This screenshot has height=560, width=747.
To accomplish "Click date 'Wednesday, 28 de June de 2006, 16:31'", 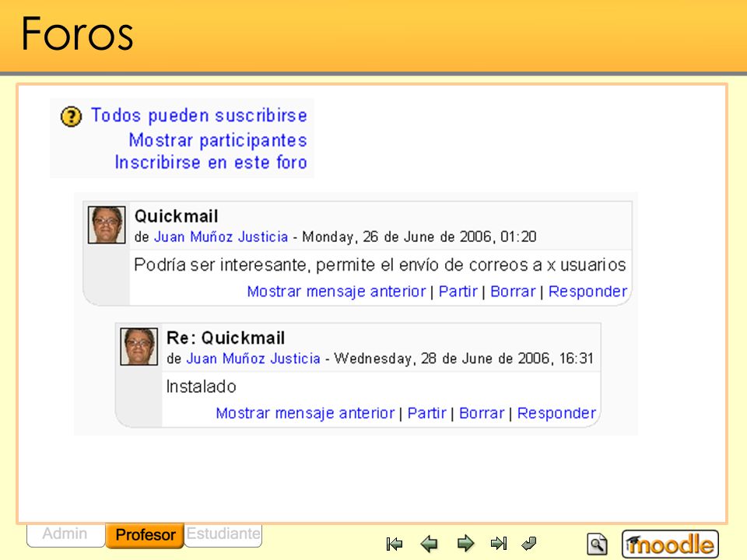I will pyautogui.click(x=464, y=359).
